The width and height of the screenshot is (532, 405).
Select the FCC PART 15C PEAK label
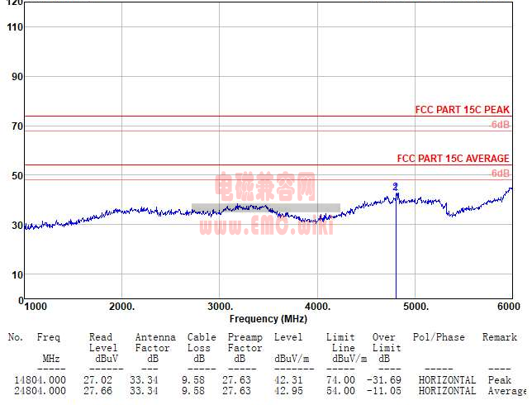462,110
